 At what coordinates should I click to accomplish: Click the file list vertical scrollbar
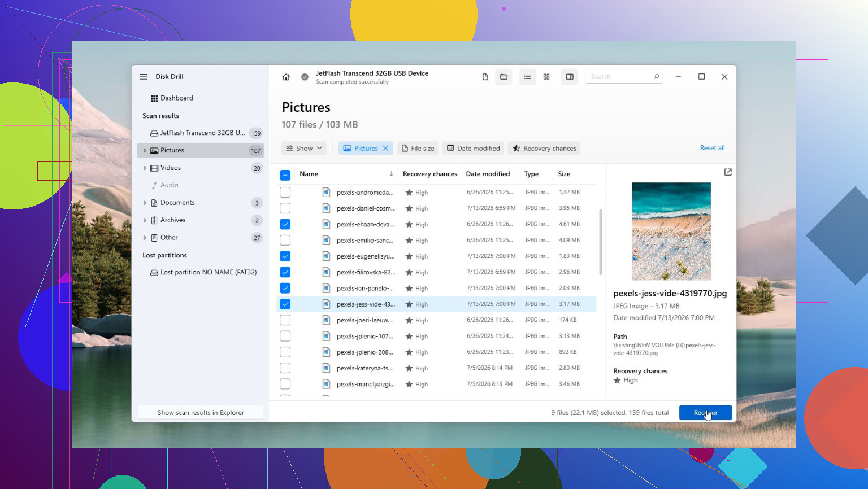point(601,242)
